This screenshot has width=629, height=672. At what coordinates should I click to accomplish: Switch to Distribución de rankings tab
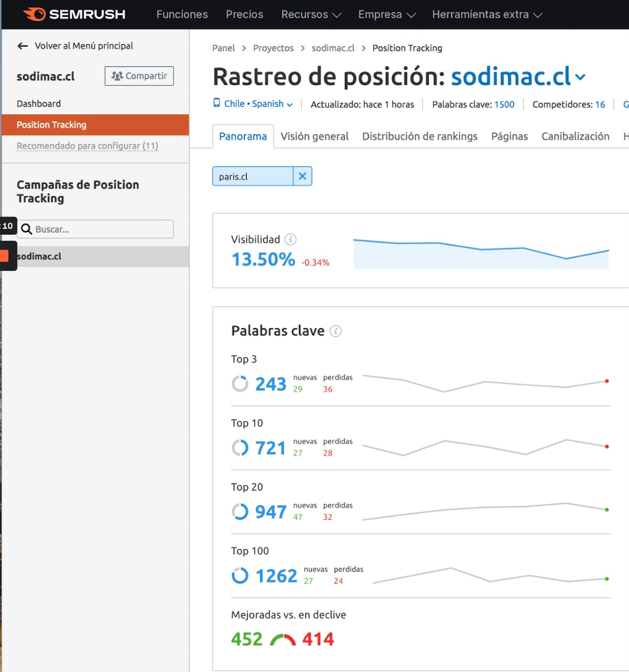[x=420, y=136]
